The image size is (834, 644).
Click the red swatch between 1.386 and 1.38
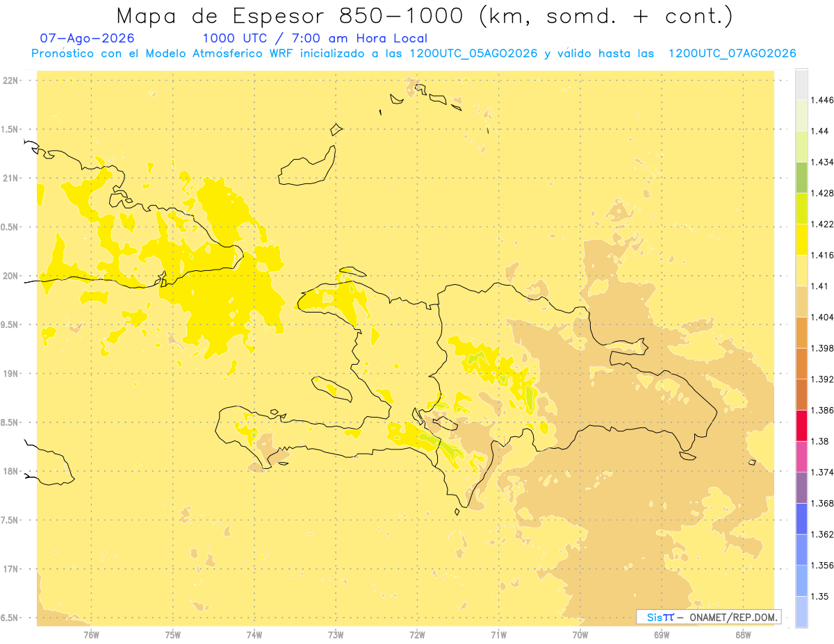pyautogui.click(x=801, y=426)
